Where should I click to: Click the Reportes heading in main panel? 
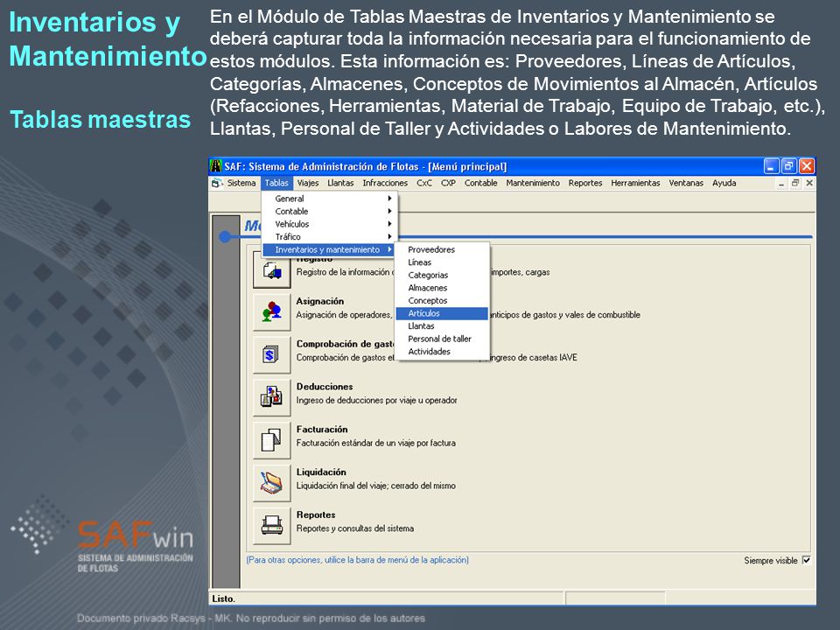[x=316, y=514]
